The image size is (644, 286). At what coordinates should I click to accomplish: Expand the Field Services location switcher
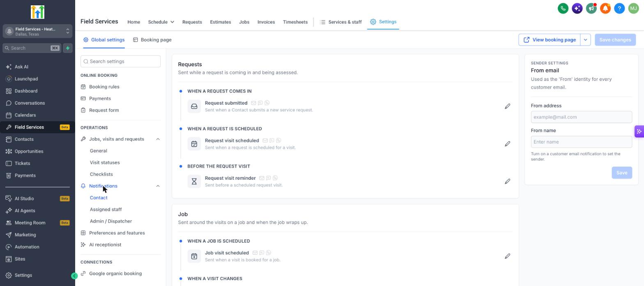click(37, 31)
